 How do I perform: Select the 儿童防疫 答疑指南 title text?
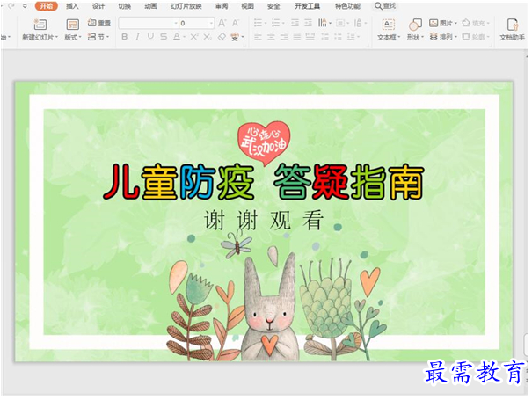[x=264, y=181]
